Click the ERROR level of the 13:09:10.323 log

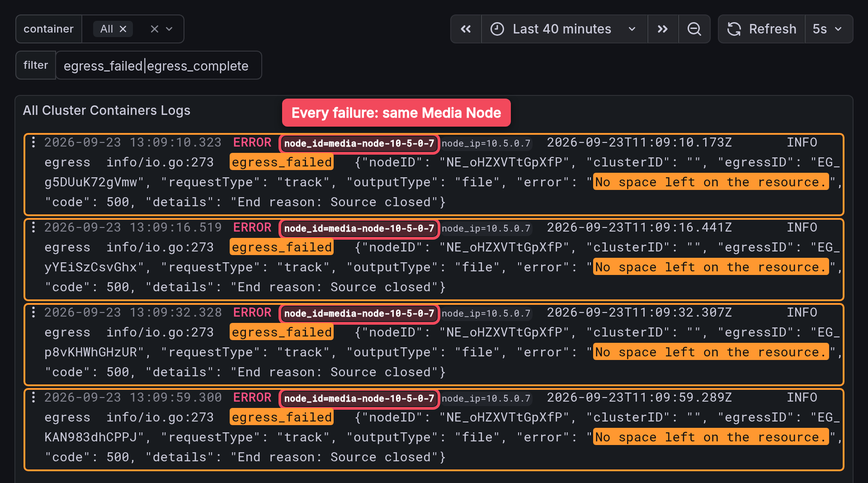click(252, 142)
